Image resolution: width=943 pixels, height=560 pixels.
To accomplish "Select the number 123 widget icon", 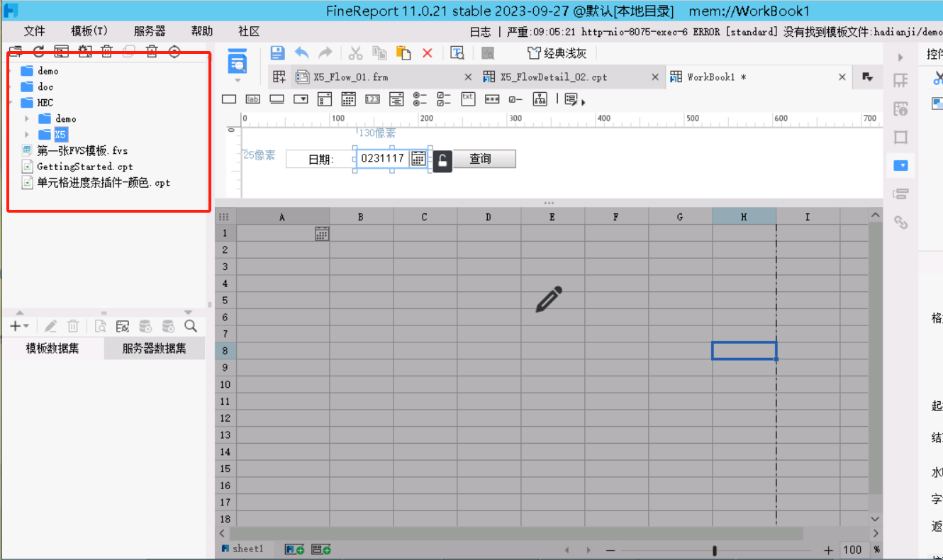I will [372, 99].
